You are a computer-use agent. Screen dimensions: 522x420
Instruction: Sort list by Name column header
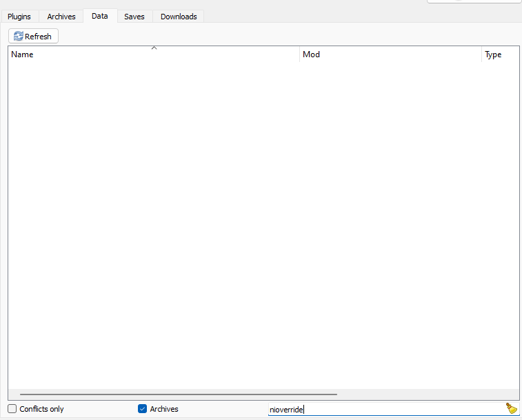point(154,54)
